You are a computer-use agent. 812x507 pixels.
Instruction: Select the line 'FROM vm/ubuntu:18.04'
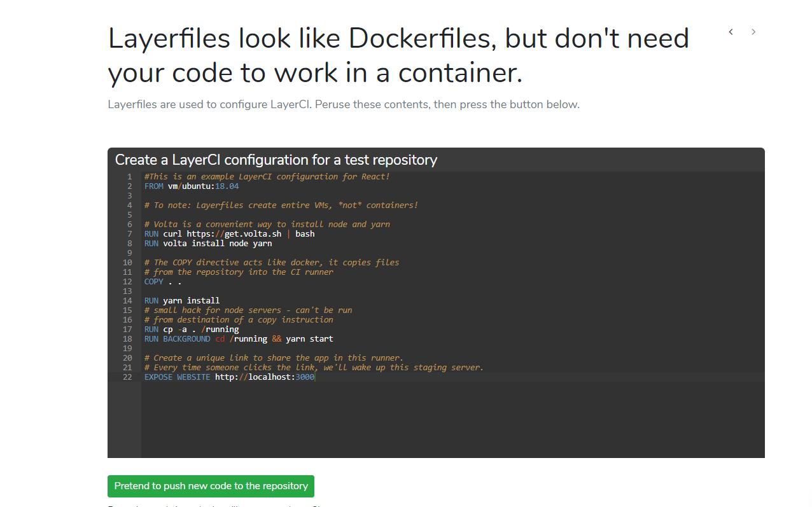pyautogui.click(x=192, y=186)
